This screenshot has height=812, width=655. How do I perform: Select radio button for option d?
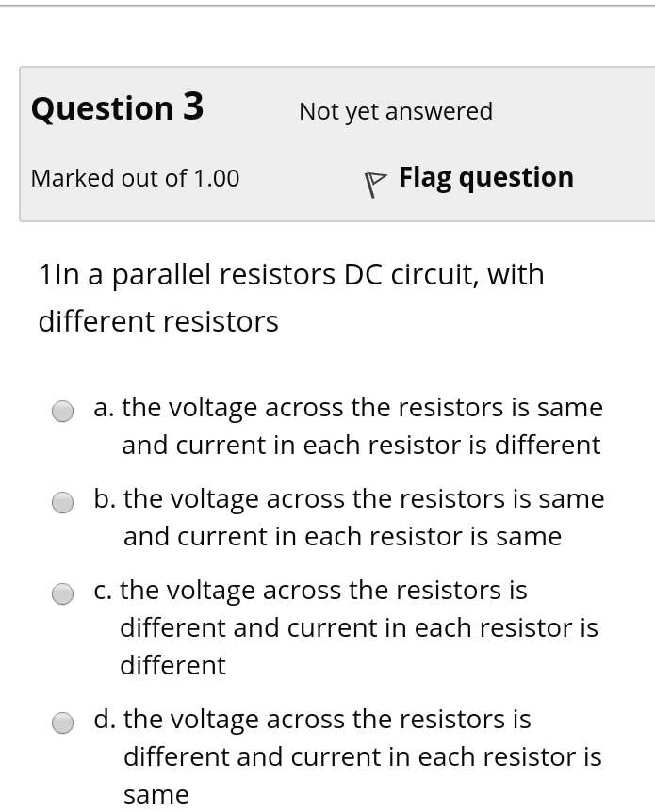[x=62, y=723]
